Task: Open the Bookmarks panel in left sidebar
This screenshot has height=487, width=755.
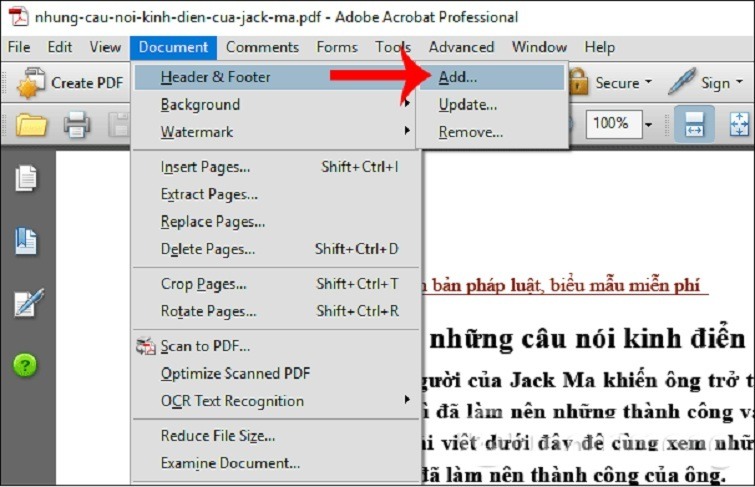Action: click(26, 241)
